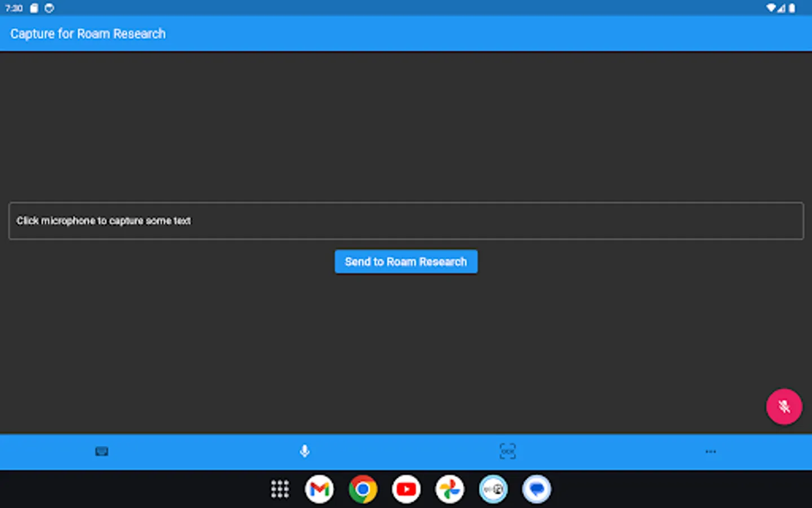This screenshot has width=812, height=508.
Task: Open Messages from the dock
Action: click(x=536, y=489)
